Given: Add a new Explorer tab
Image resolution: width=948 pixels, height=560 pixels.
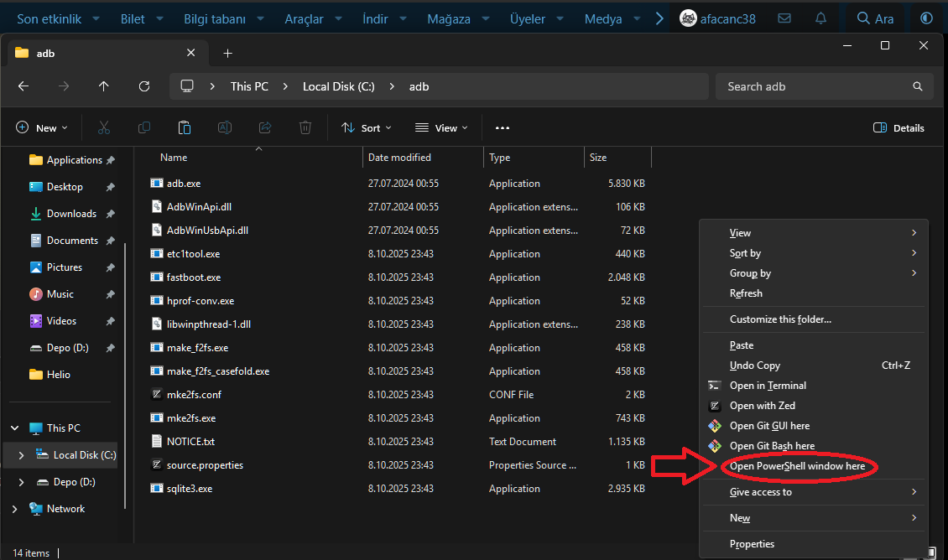Looking at the screenshot, I should (228, 53).
